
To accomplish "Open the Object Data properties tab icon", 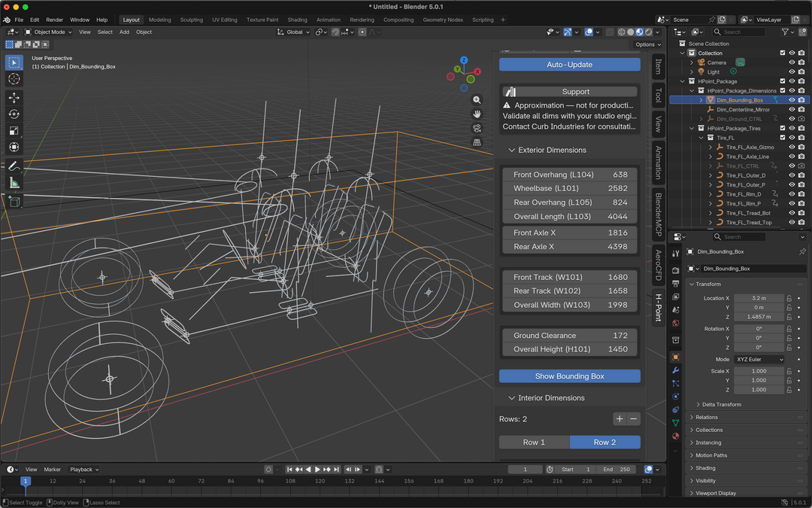I will point(675,423).
